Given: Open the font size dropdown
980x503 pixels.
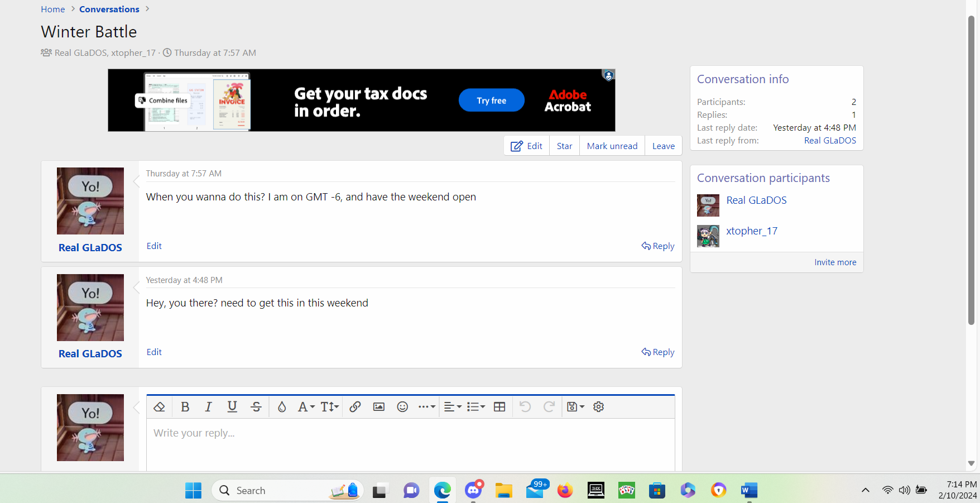Looking at the screenshot, I should pyautogui.click(x=330, y=407).
